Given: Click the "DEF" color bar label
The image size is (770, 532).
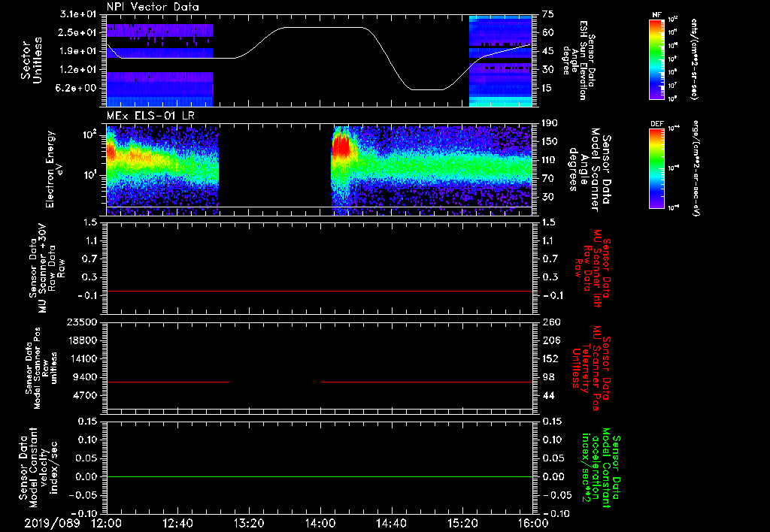Looking at the screenshot, I should (657, 124).
